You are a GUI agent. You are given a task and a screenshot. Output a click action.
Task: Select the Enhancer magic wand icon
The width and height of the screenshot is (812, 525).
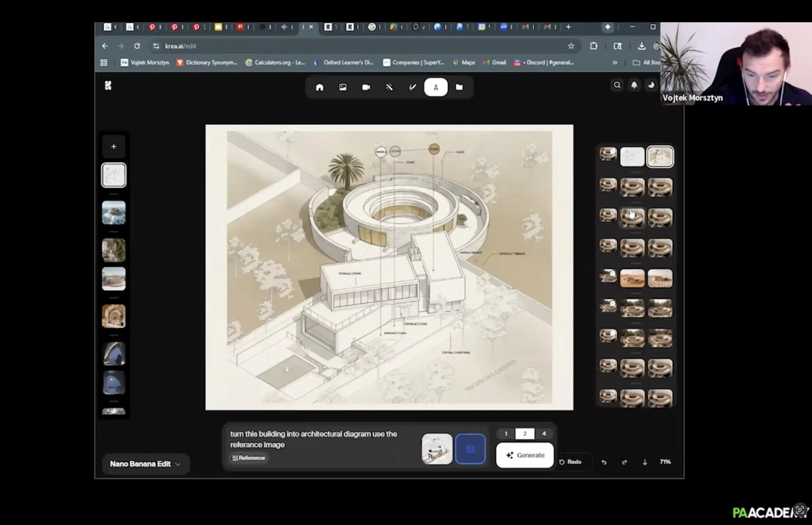pos(389,87)
